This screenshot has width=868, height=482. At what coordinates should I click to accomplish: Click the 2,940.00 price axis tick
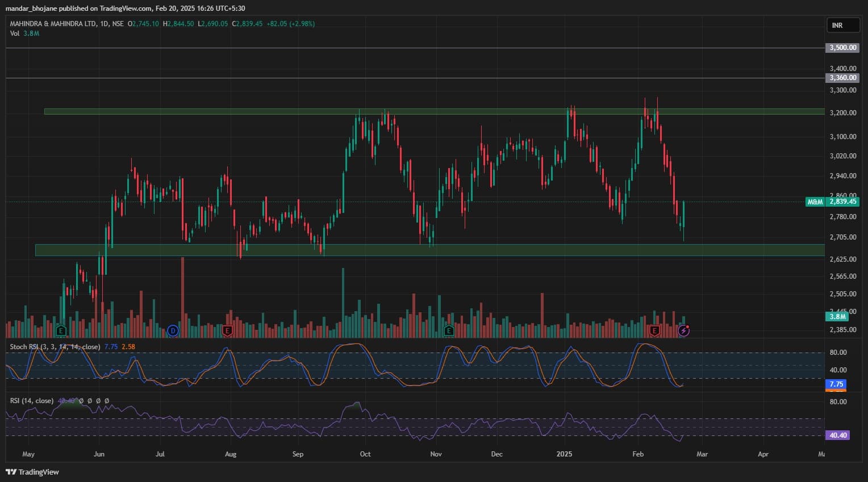[x=843, y=176]
